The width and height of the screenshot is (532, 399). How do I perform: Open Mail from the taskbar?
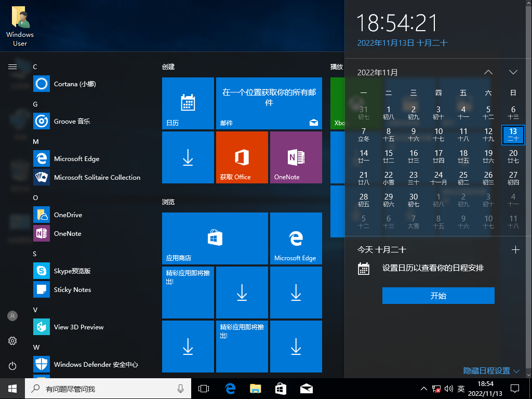coord(307,389)
